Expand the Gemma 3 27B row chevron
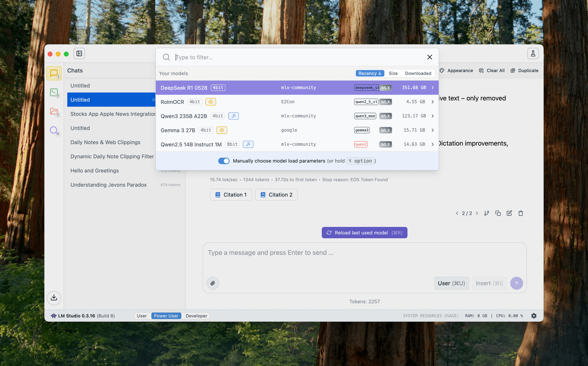The image size is (588, 366). click(432, 130)
